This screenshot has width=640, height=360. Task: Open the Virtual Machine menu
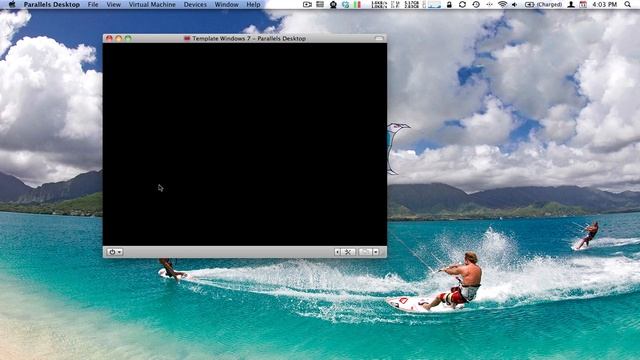click(x=152, y=4)
